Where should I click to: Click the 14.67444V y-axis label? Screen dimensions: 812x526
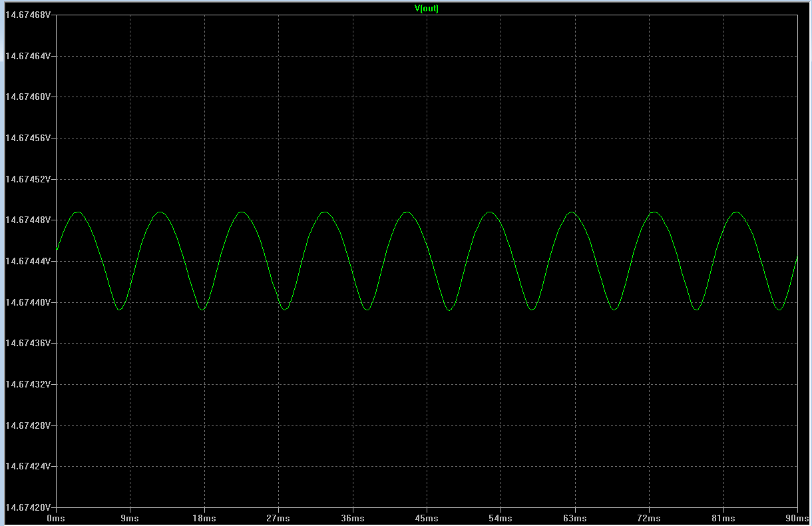point(28,262)
